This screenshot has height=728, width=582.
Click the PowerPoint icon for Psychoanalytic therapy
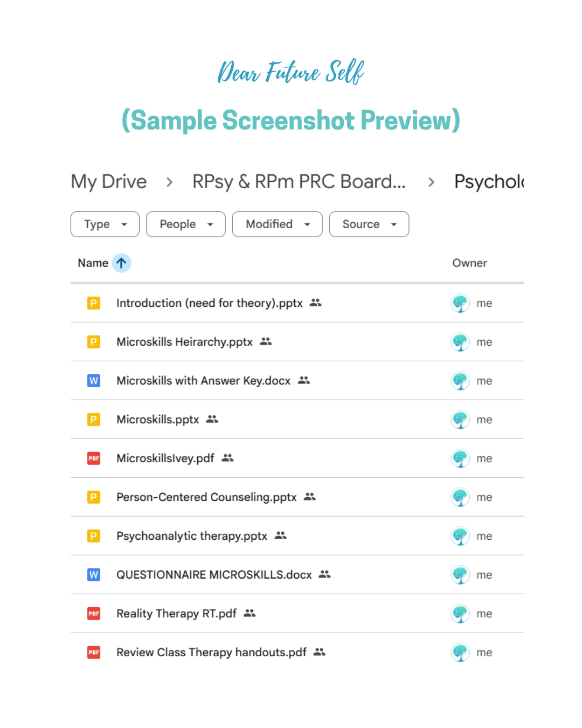click(94, 536)
